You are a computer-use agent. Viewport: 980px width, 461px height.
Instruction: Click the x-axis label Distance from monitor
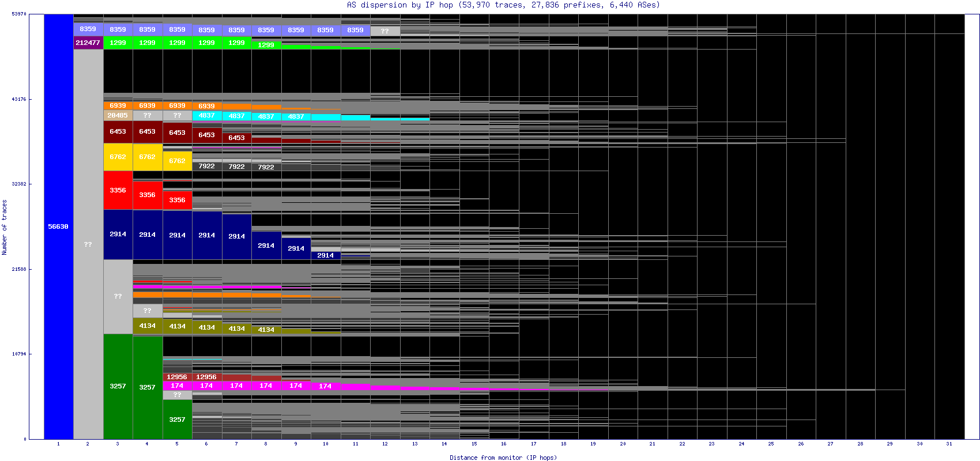click(503, 458)
